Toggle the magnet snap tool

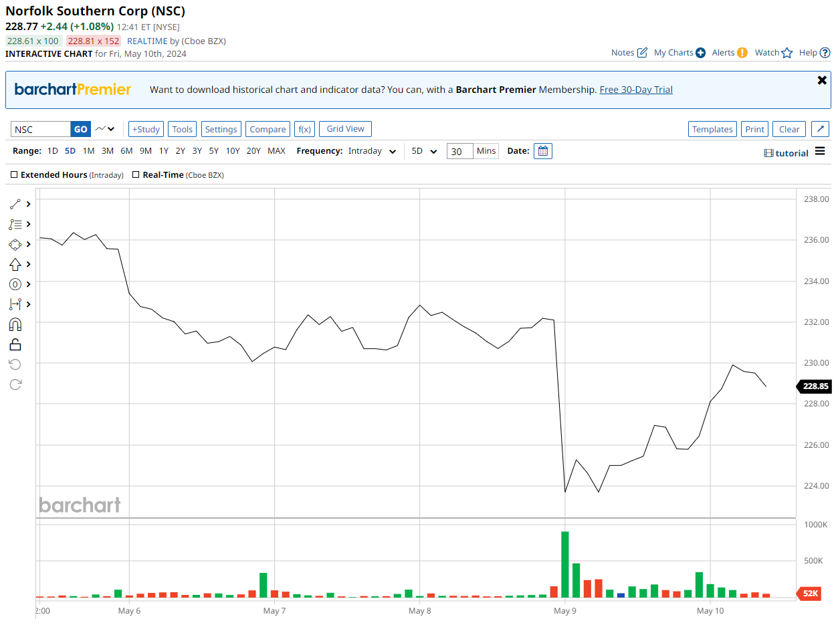point(15,324)
